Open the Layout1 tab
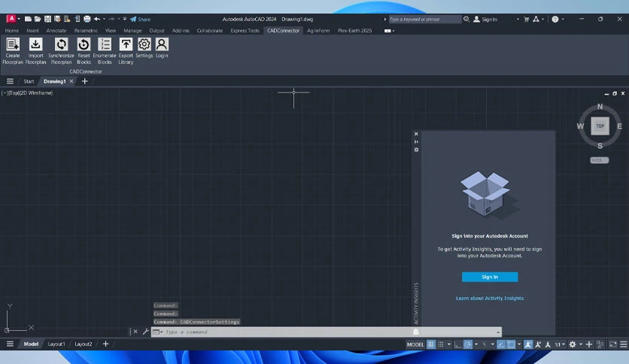Image resolution: width=629 pixels, height=364 pixels. tap(56, 344)
